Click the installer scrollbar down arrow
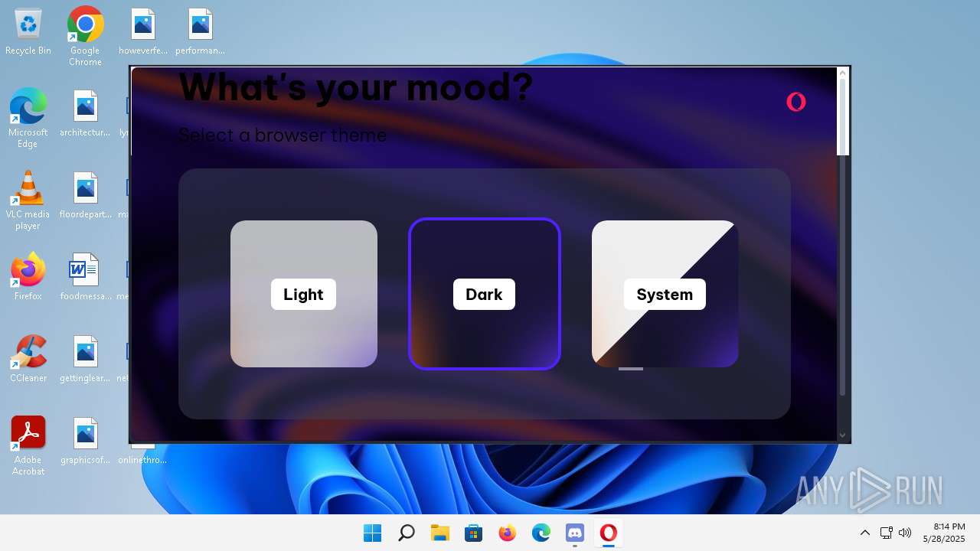Image resolution: width=980 pixels, height=551 pixels. click(843, 435)
